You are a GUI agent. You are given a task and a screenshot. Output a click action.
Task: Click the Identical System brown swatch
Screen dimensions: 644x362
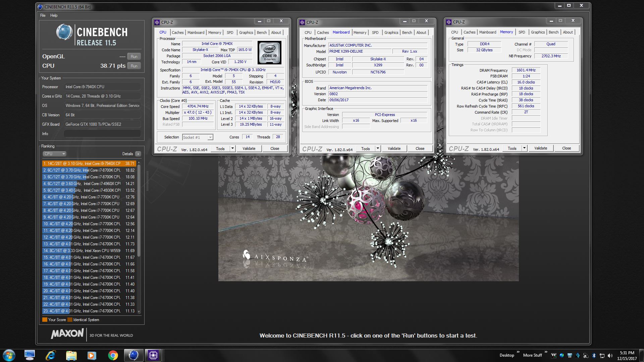coord(70,320)
